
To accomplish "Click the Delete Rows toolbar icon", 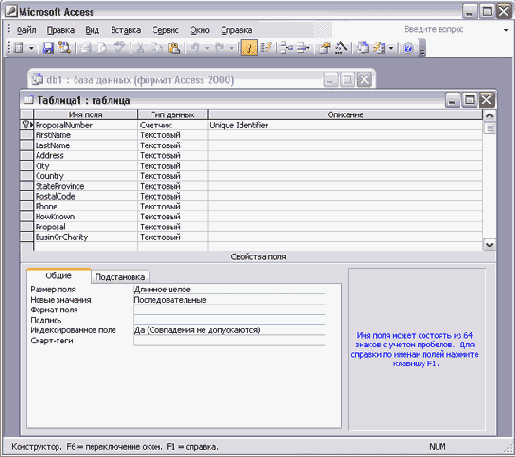I will click(303, 48).
